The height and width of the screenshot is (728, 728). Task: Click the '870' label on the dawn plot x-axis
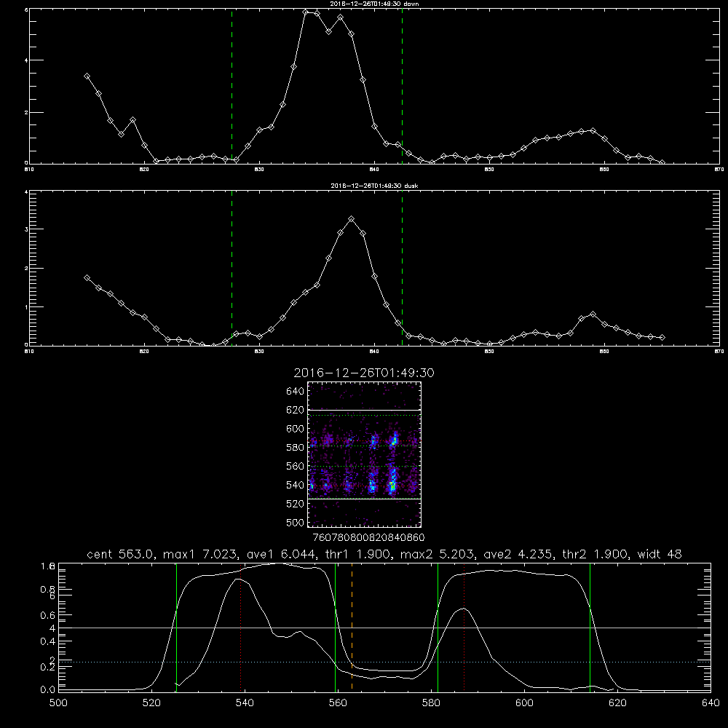point(719,170)
